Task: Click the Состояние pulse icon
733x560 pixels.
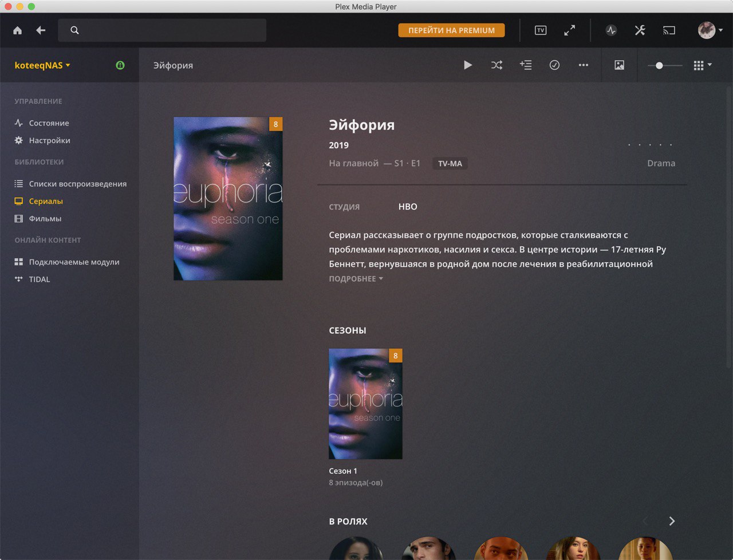Action: click(x=19, y=123)
